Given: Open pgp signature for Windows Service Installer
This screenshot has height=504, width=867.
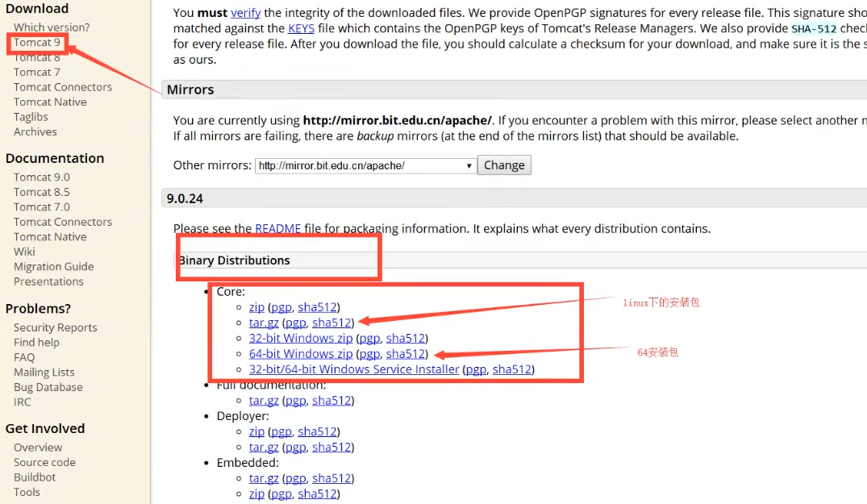Looking at the screenshot, I should point(476,369).
